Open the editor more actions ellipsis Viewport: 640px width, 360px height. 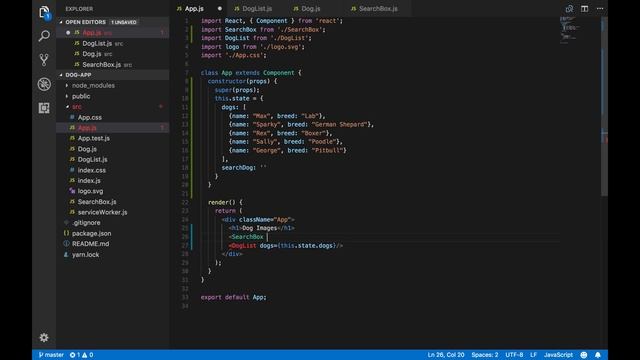(x=600, y=9)
